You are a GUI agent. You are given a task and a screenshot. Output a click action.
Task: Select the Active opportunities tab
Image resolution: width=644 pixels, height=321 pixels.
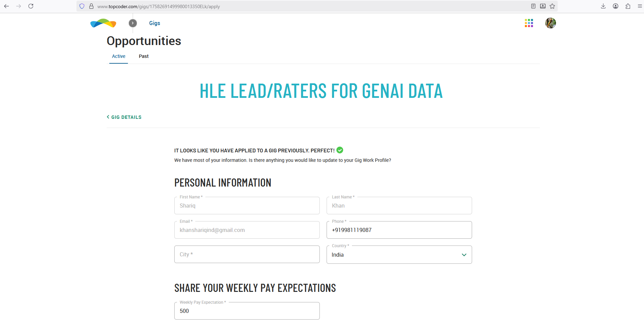[118, 56]
